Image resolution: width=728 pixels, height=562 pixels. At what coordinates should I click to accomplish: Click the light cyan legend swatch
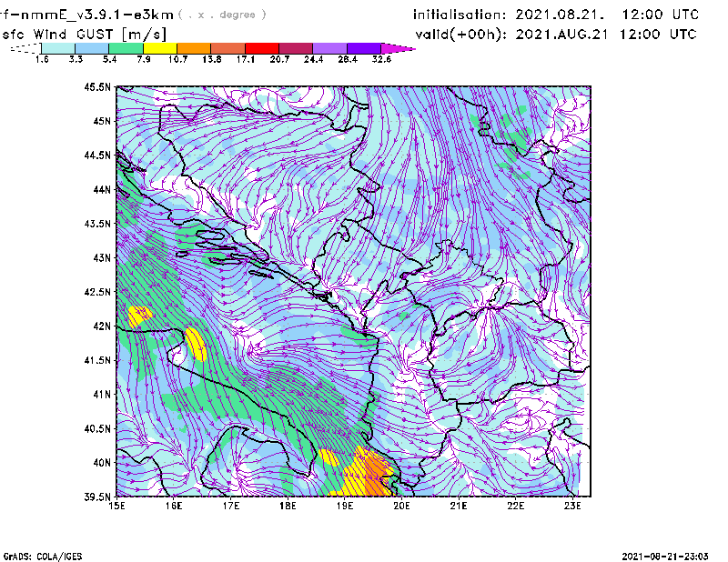pyautogui.click(x=58, y=48)
